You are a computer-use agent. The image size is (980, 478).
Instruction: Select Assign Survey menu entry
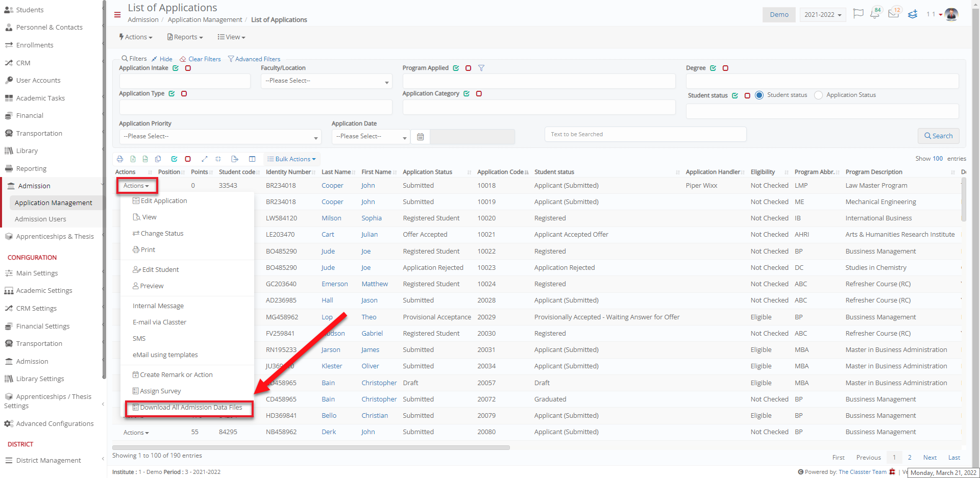click(x=157, y=391)
